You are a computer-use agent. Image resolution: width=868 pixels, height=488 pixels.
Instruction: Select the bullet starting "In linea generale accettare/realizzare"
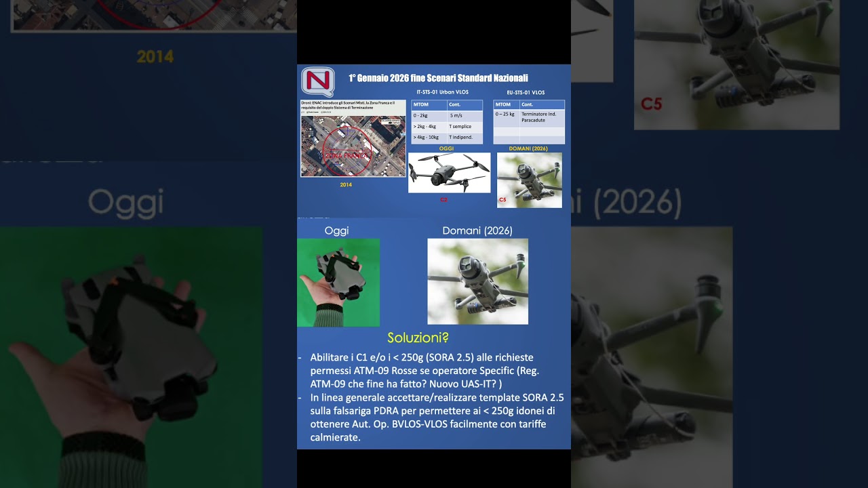click(x=437, y=418)
